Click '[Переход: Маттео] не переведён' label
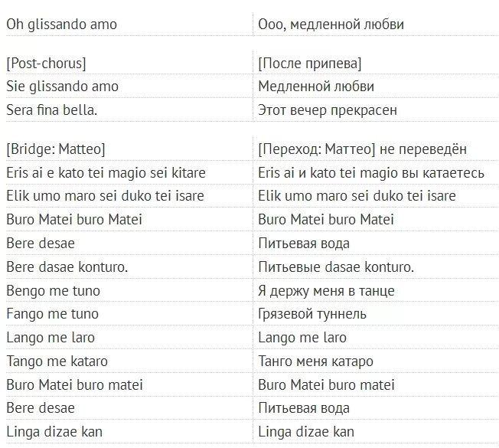Image resolution: width=499 pixels, height=448 pixels. click(362, 149)
